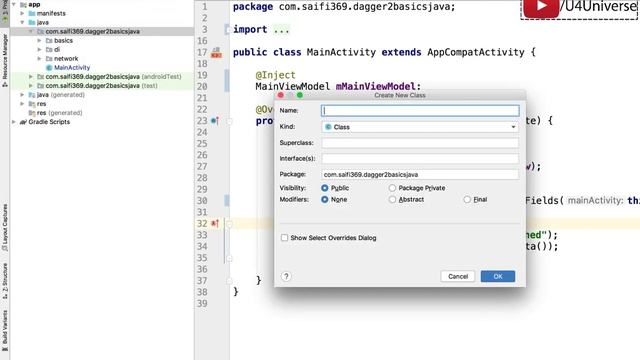
Task: Select the test package row in tree
Action: pyautogui.click(x=102, y=86)
